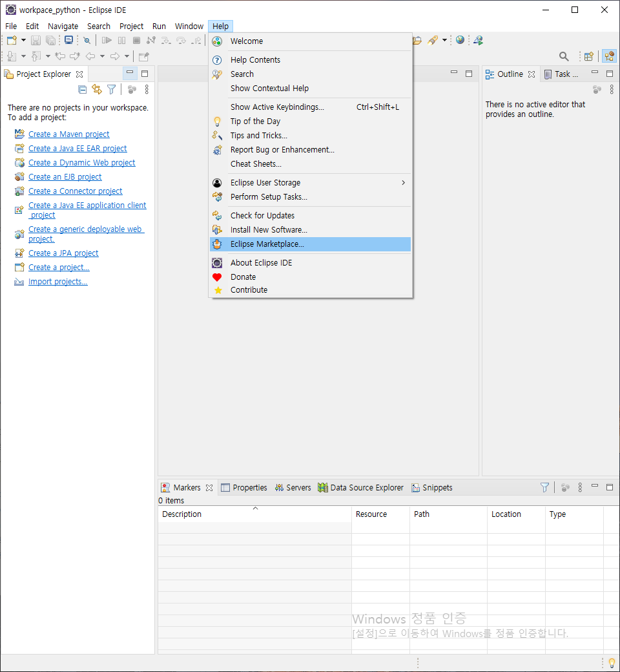Click the Pin Editor toolbar icon
This screenshot has width=620, height=672.
(x=144, y=56)
